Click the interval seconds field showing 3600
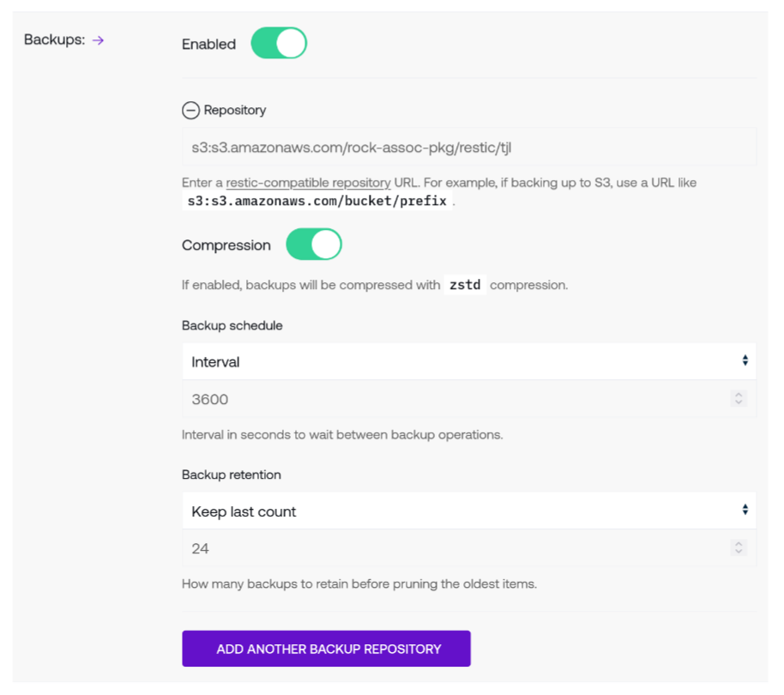The width and height of the screenshot is (784, 695). 429,398
